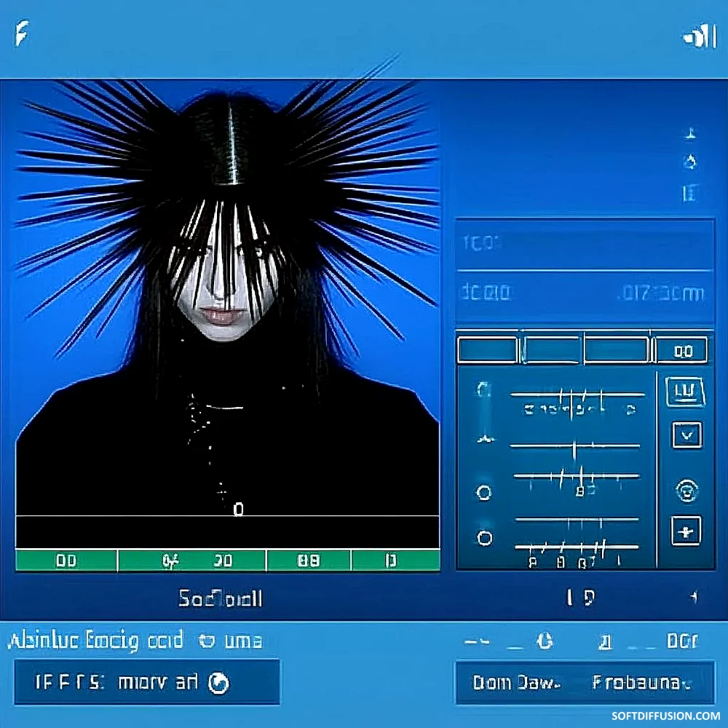Click the power-like icon left of 'DOr' text
Viewport: 728px width, 728px height.
coord(544,641)
